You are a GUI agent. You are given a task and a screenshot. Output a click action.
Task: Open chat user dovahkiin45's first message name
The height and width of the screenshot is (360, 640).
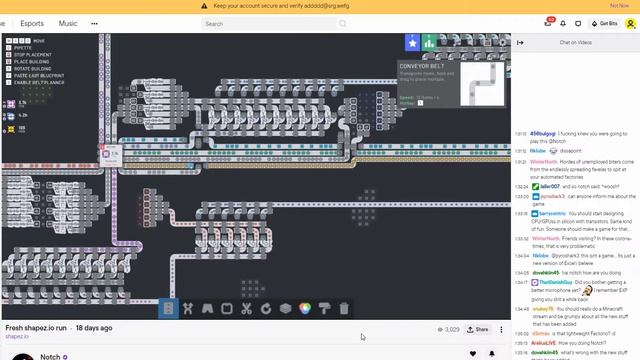(x=546, y=273)
